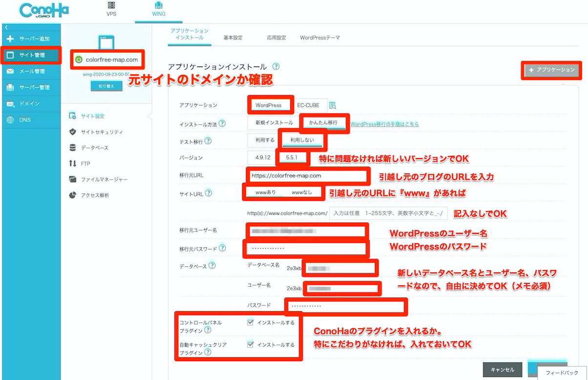588x380 pixels.
Task: Choose かんたん移行 install method
Action: 323,123
